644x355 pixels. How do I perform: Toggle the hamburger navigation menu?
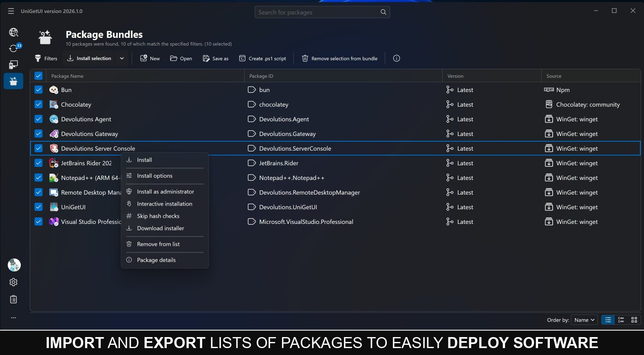point(11,11)
